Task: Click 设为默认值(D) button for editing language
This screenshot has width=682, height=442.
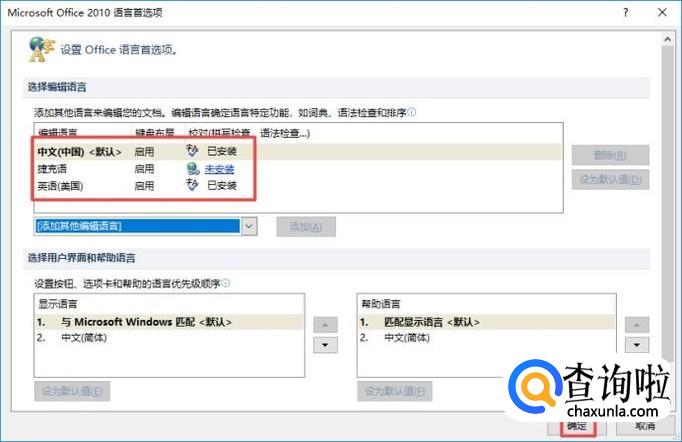Action: [610, 180]
